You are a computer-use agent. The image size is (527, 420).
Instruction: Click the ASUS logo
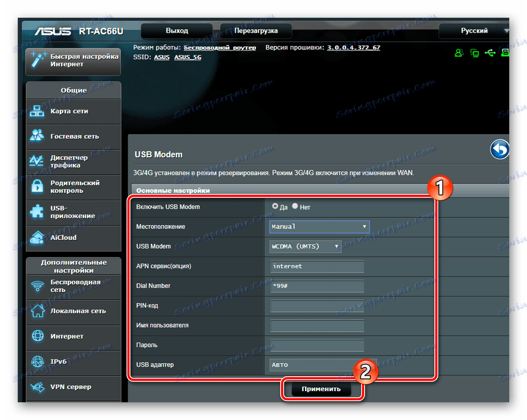(x=53, y=32)
